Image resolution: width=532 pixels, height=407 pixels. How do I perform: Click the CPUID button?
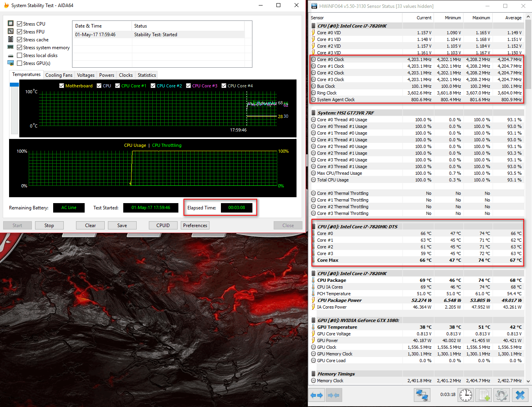click(163, 226)
